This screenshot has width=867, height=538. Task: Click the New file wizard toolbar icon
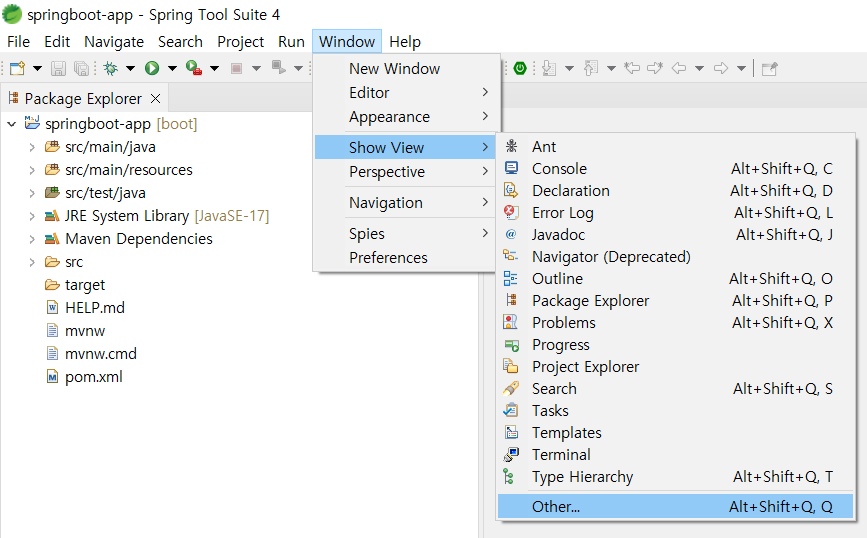click(x=17, y=68)
